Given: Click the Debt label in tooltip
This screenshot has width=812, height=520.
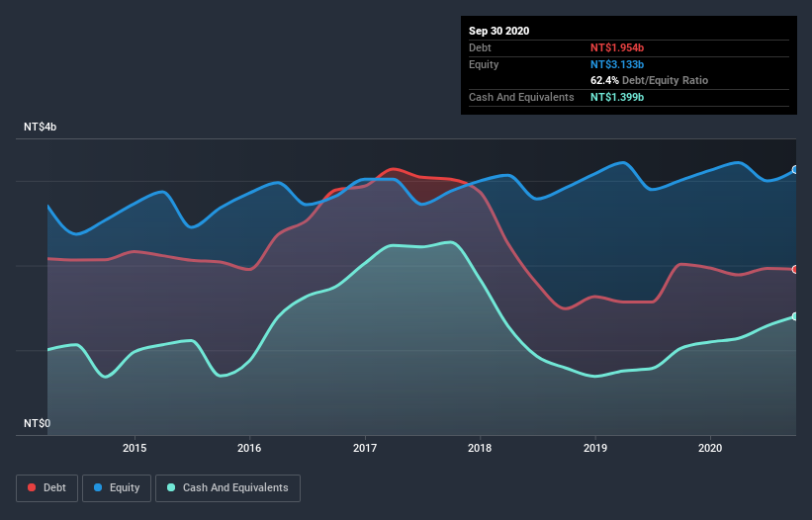Looking at the screenshot, I should pyautogui.click(x=480, y=47).
